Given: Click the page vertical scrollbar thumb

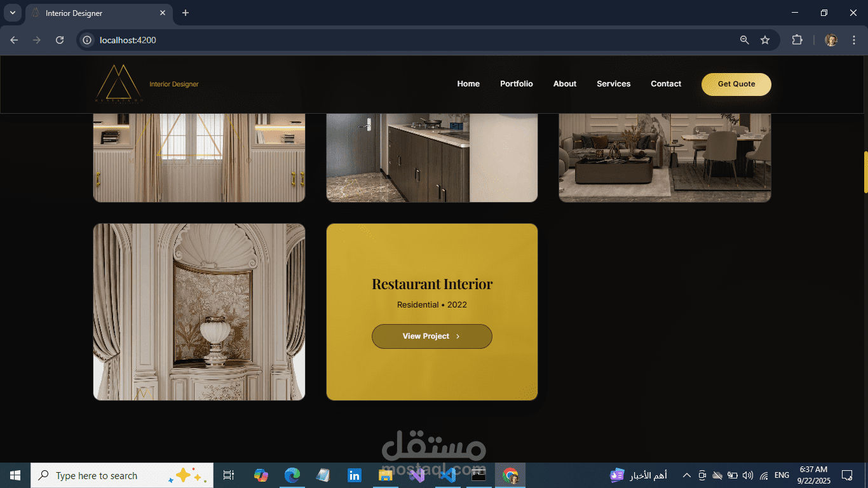Looking at the screenshot, I should pos(865,172).
